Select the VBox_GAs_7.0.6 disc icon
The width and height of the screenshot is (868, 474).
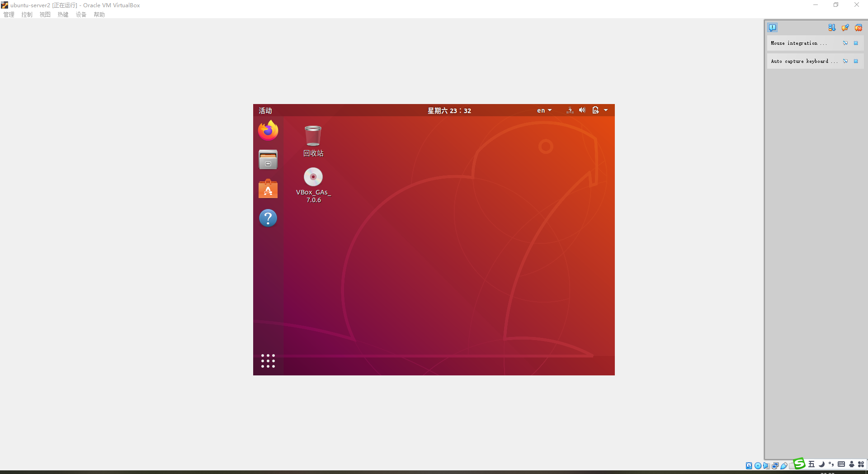pos(313,185)
